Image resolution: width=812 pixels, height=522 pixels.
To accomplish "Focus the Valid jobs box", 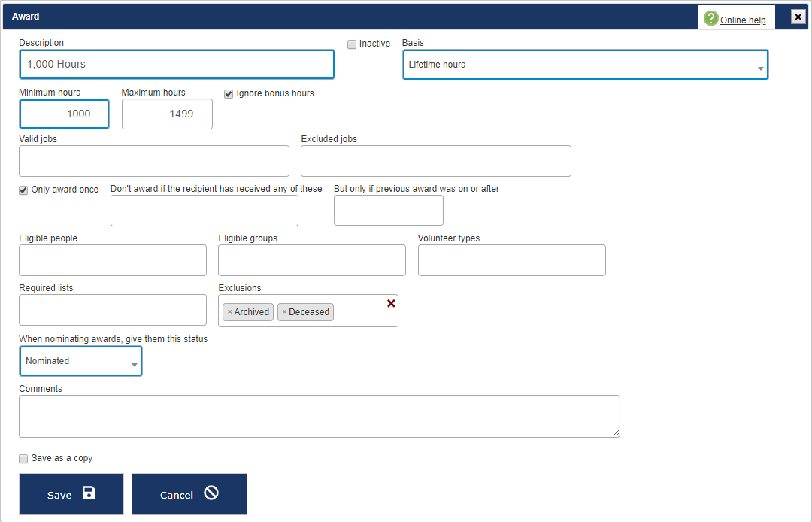I will 154,161.
